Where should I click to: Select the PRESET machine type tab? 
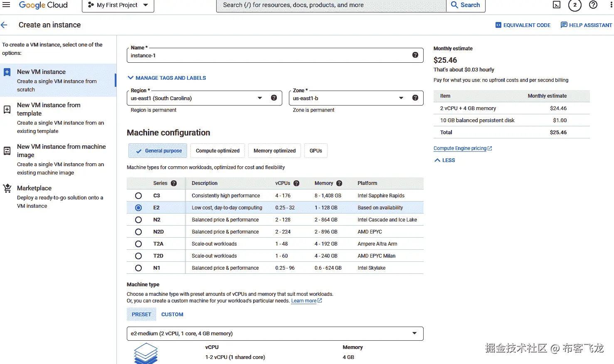pos(141,315)
